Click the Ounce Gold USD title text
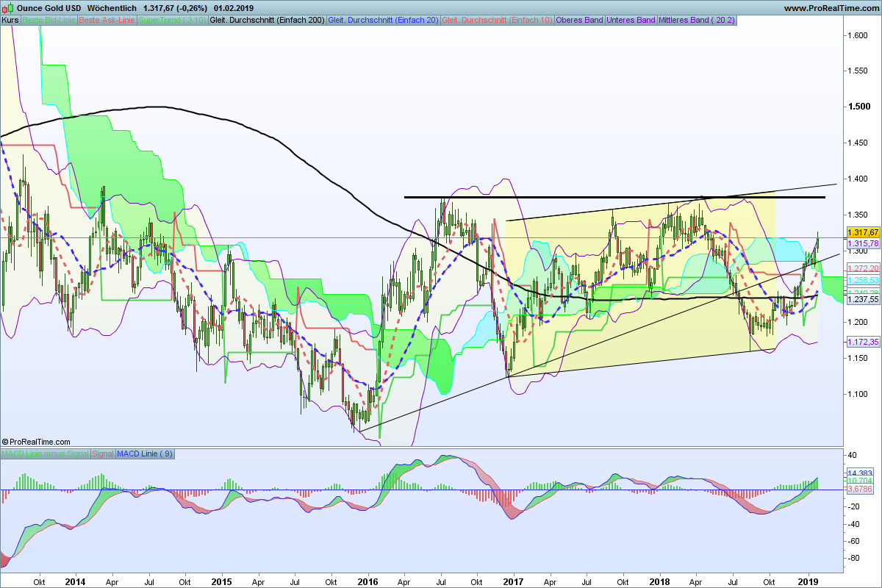This screenshot has width=882, height=588. click(47, 7)
